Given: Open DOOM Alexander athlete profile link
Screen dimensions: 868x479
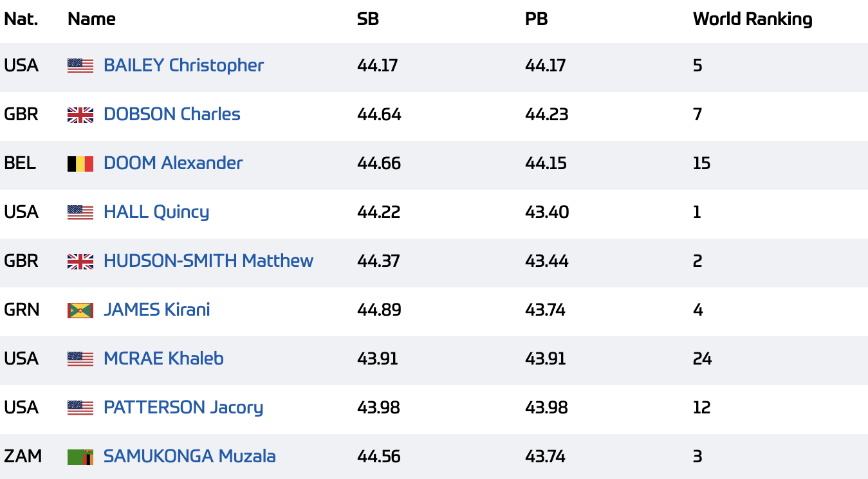Looking at the screenshot, I should (173, 163).
